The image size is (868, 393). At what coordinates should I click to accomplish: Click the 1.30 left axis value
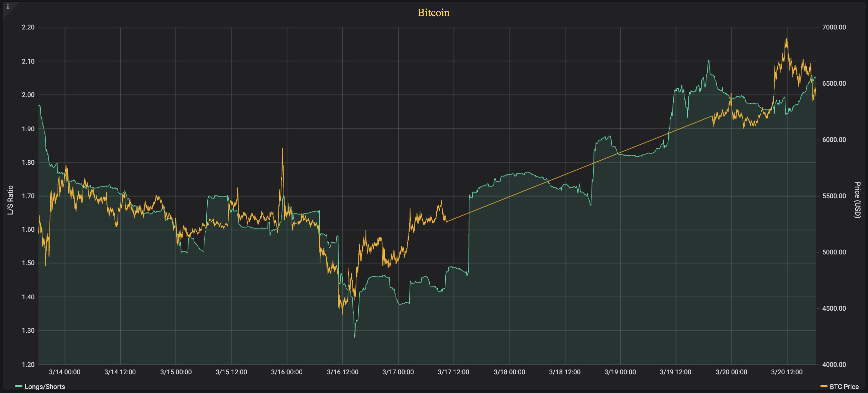pyautogui.click(x=28, y=330)
